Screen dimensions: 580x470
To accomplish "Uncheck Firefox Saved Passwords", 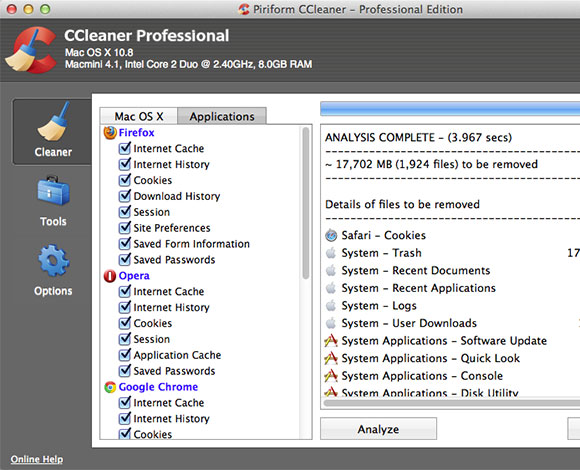I will pyautogui.click(x=125, y=260).
